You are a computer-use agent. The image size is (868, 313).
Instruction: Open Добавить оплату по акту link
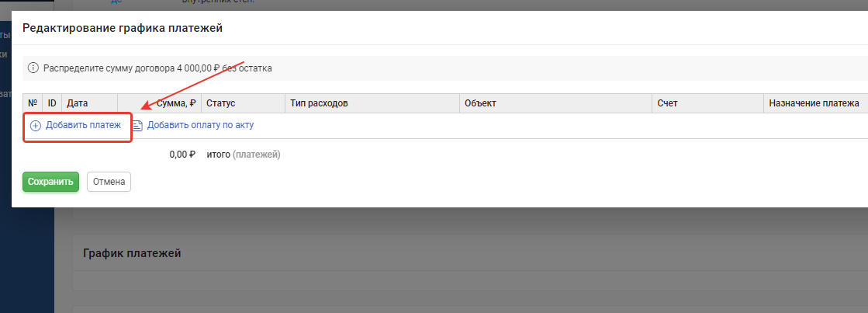[x=200, y=125]
